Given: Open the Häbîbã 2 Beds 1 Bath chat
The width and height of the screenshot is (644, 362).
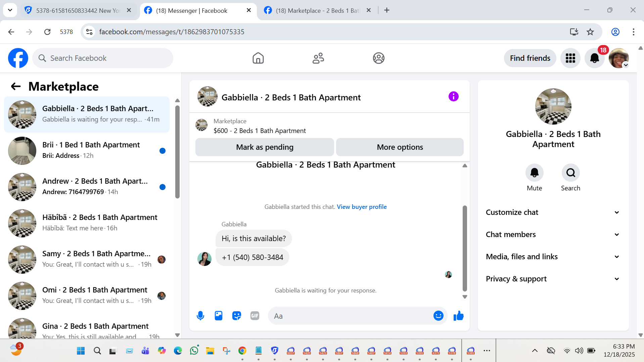Looking at the screenshot, I should point(87,223).
